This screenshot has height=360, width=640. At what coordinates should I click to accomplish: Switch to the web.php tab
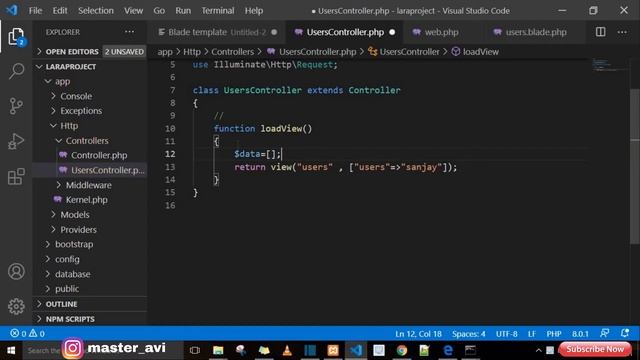[441, 32]
